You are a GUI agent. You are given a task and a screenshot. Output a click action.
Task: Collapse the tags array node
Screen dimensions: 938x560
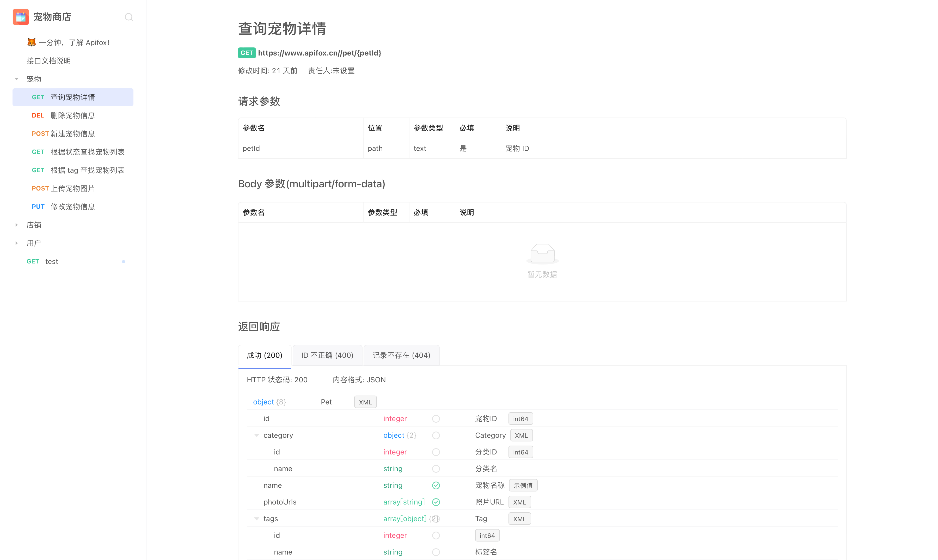256,519
